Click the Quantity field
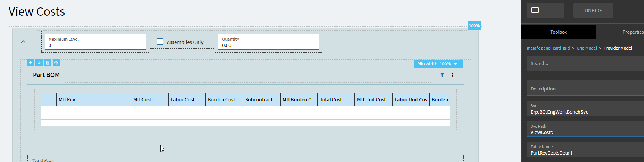644x162 pixels. pos(268,42)
